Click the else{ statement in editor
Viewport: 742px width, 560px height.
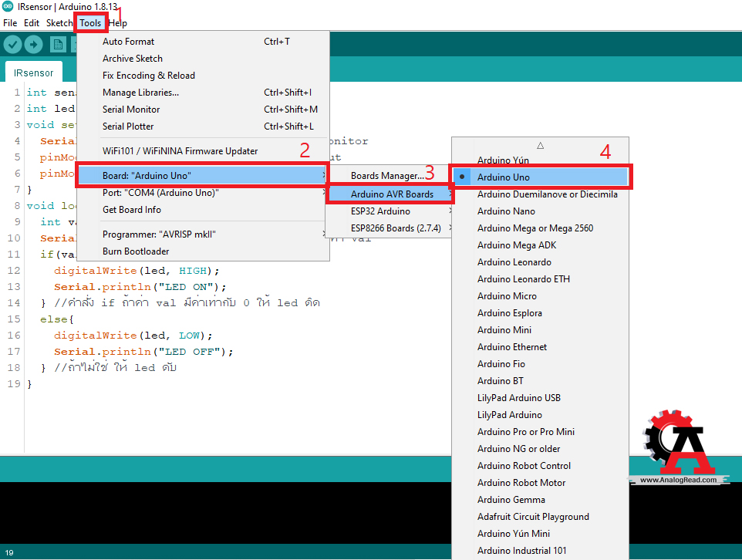[57, 319]
